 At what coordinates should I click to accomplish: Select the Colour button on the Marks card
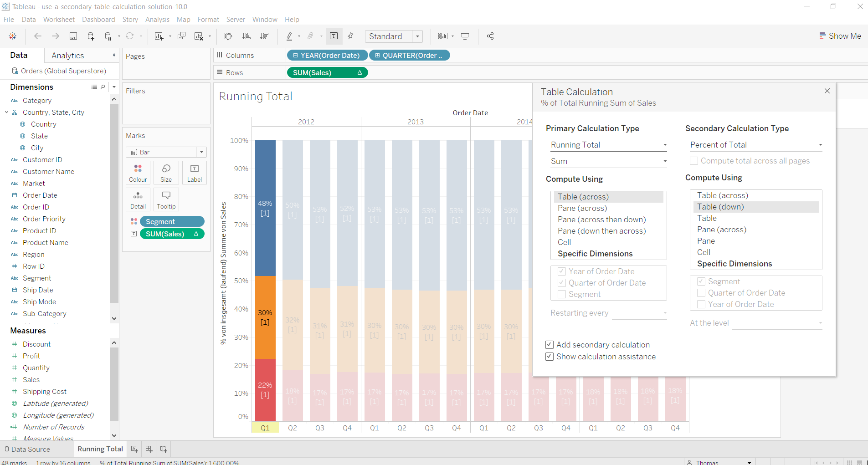[138, 173]
